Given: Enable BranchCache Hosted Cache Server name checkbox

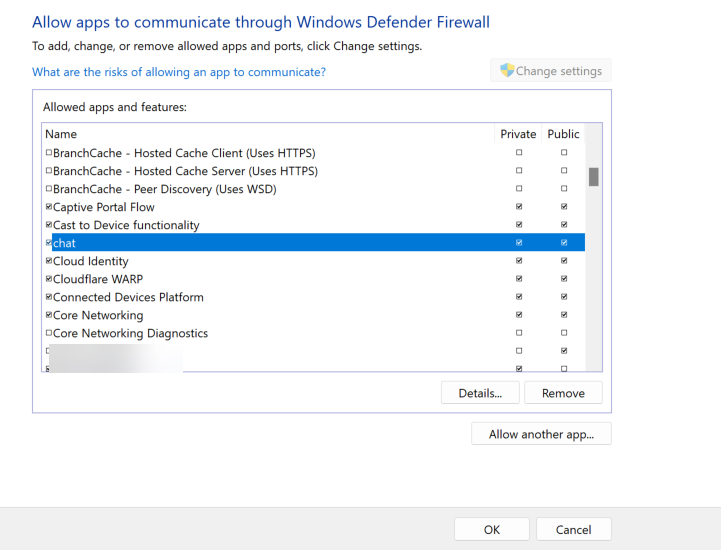Looking at the screenshot, I should pyautogui.click(x=49, y=171).
